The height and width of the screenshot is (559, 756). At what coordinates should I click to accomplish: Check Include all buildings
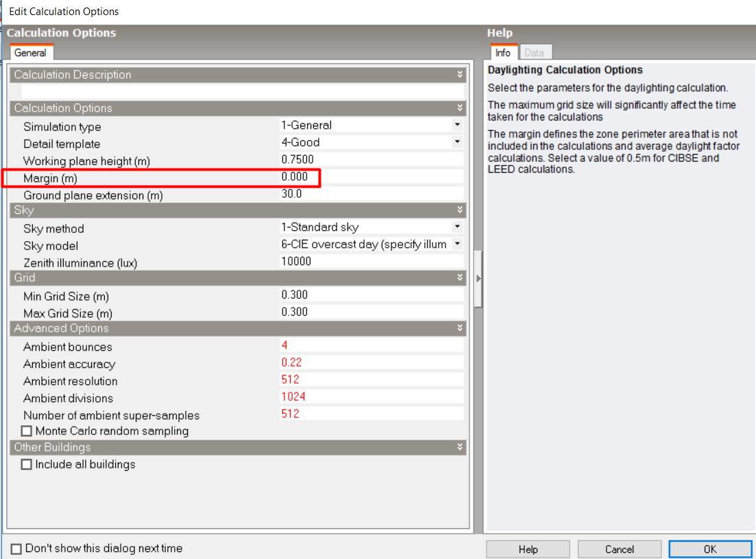tap(27, 464)
